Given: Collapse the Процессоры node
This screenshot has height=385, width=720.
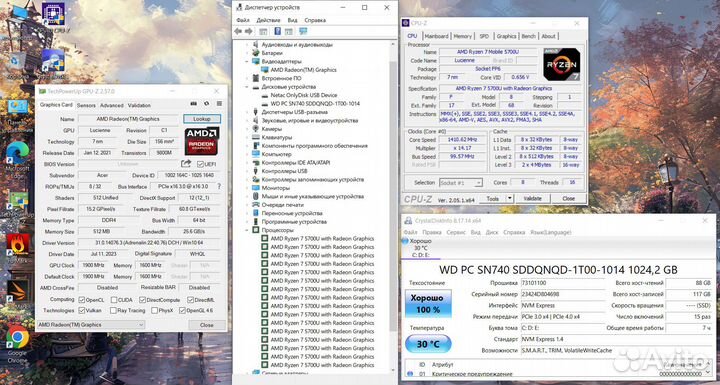Looking at the screenshot, I should click(x=247, y=230).
